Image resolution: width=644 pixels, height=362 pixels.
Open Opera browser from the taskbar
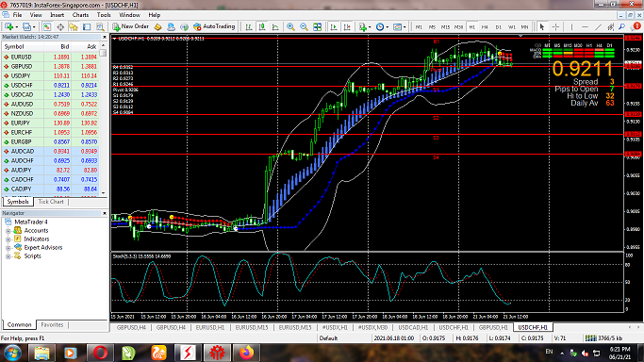100,353
